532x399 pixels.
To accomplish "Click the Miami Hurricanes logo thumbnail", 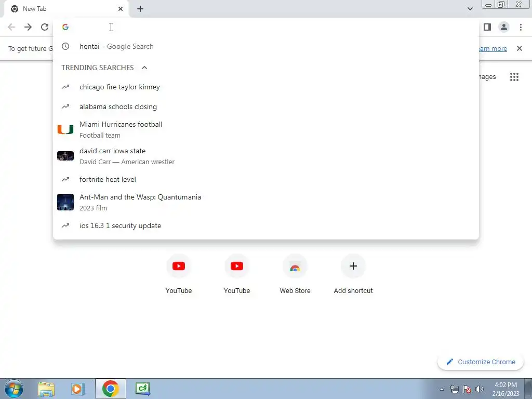I will (65, 129).
